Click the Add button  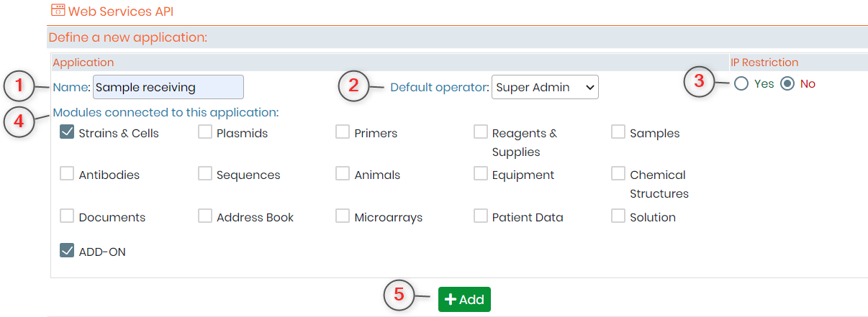tap(464, 299)
